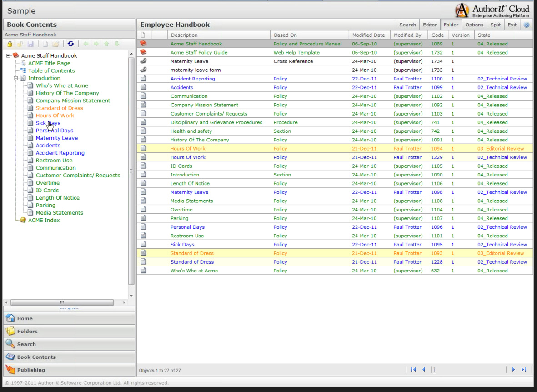The image size is (537, 392).
Task: Select Who's Who at Acme in tree
Action: pyautogui.click(x=62, y=85)
